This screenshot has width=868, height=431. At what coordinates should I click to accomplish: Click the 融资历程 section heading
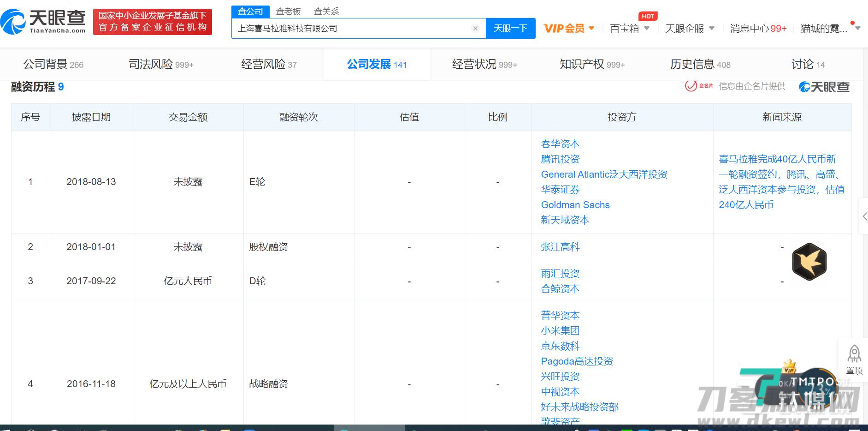(37, 87)
